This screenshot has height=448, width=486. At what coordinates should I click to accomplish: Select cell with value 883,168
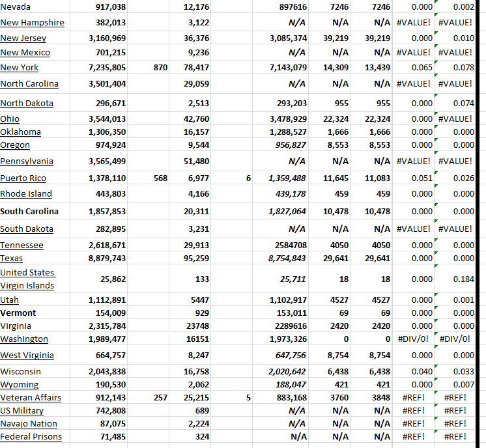coord(281,397)
